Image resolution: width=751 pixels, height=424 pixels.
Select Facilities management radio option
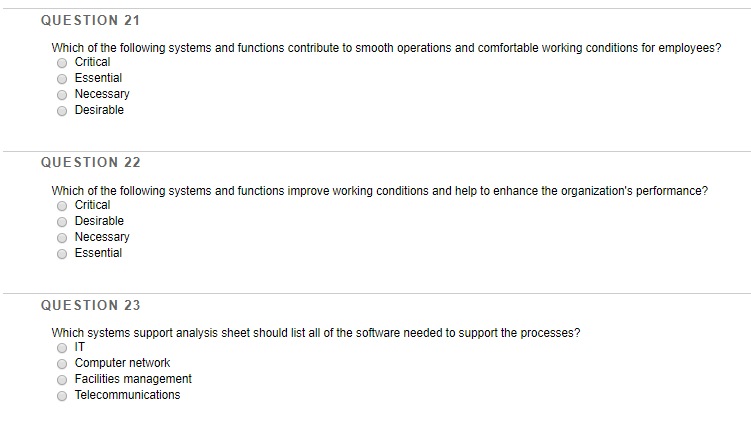pos(62,380)
